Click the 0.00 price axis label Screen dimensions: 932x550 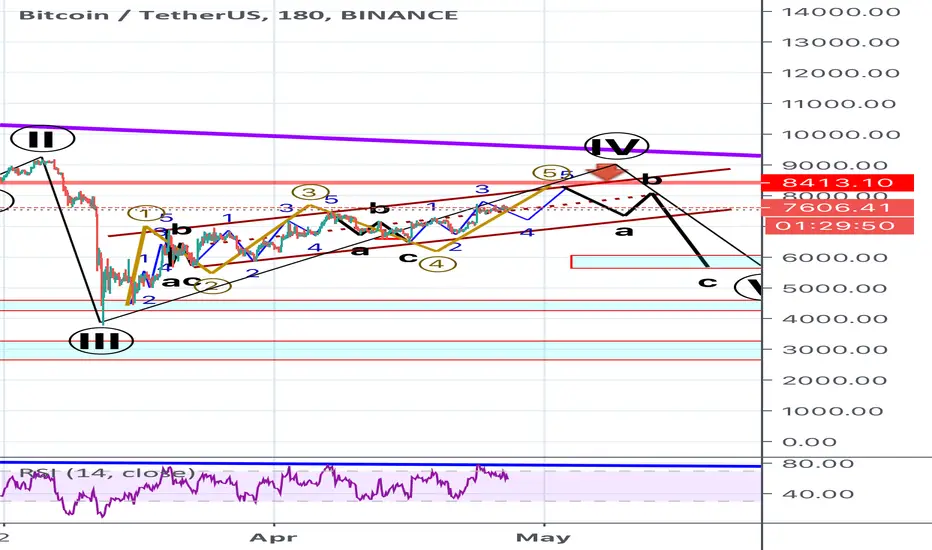pos(809,442)
